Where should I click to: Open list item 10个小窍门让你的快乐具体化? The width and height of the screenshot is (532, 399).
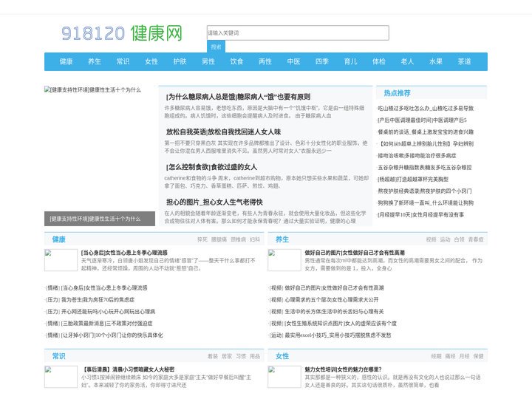tap(112, 335)
